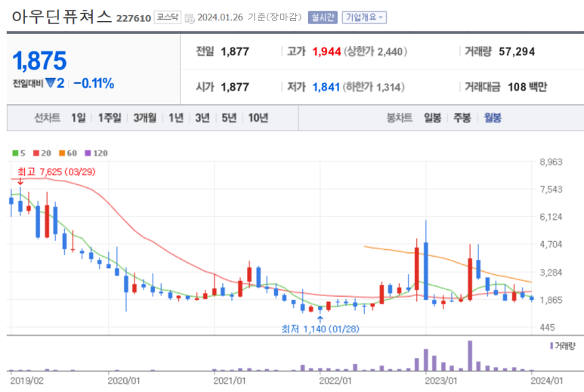Click the 저가 value 1,841
This screenshot has height=392, width=584.
(x=326, y=87)
